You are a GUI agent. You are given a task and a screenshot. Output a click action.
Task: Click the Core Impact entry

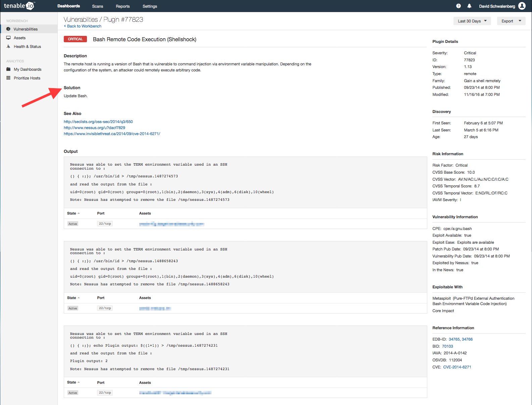(x=443, y=311)
